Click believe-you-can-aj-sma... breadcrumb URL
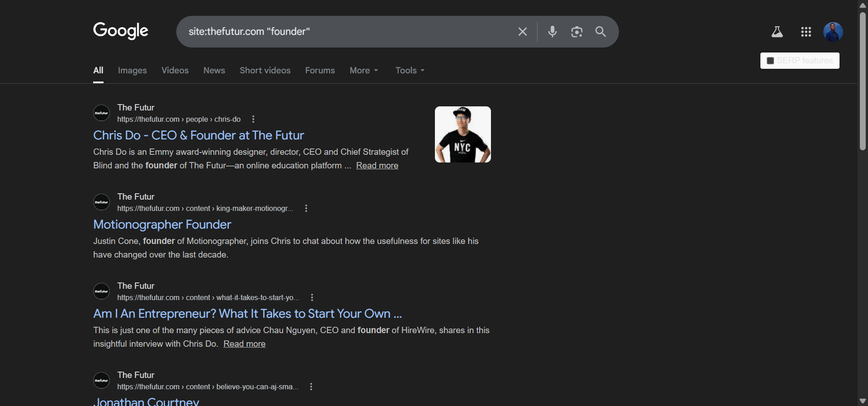This screenshot has height=406, width=868. pyautogui.click(x=208, y=387)
